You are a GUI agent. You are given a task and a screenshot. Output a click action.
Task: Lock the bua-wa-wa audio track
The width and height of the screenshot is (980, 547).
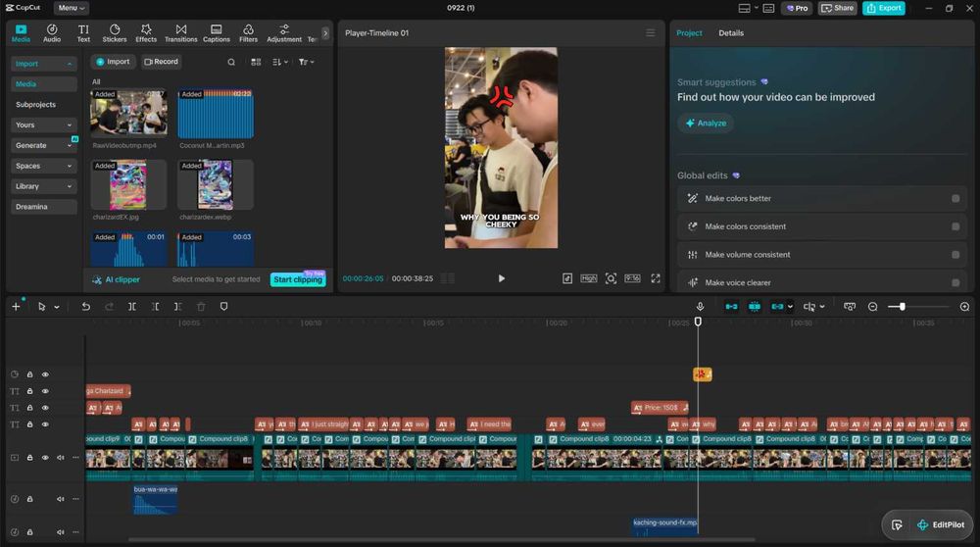(29, 499)
